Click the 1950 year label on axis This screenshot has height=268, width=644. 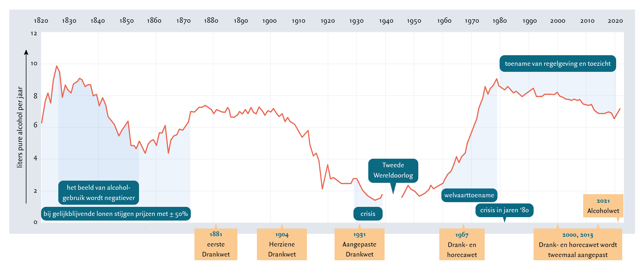coord(414,21)
